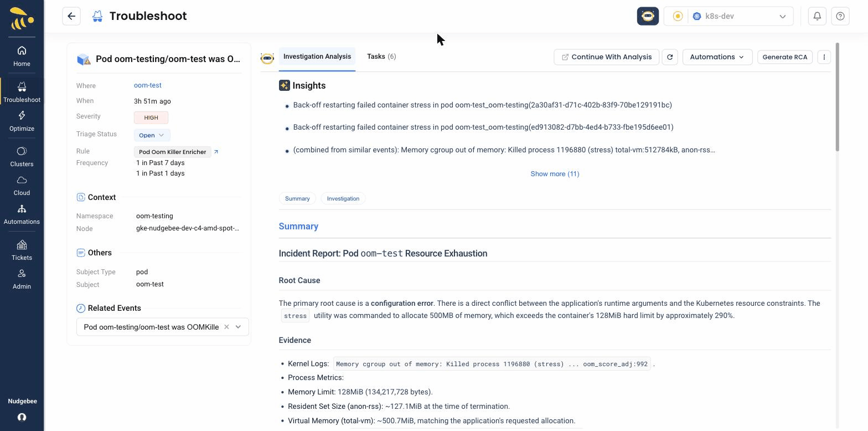868x431 pixels.
Task: Open Admin in the sidebar
Action: point(22,279)
